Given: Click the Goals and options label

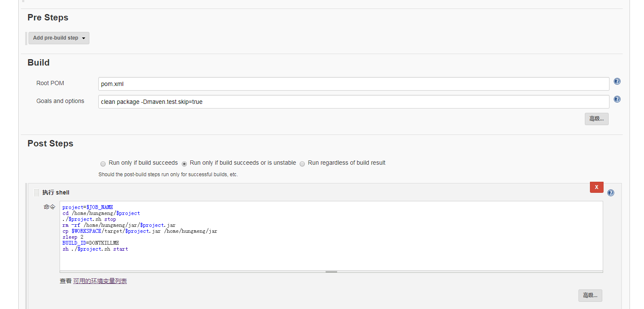Looking at the screenshot, I should (x=60, y=101).
